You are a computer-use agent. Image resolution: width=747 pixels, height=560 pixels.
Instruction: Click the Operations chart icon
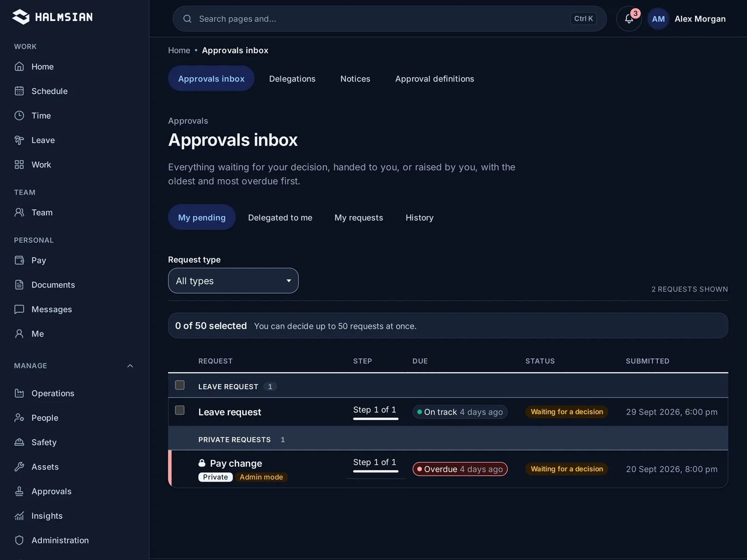(x=19, y=393)
